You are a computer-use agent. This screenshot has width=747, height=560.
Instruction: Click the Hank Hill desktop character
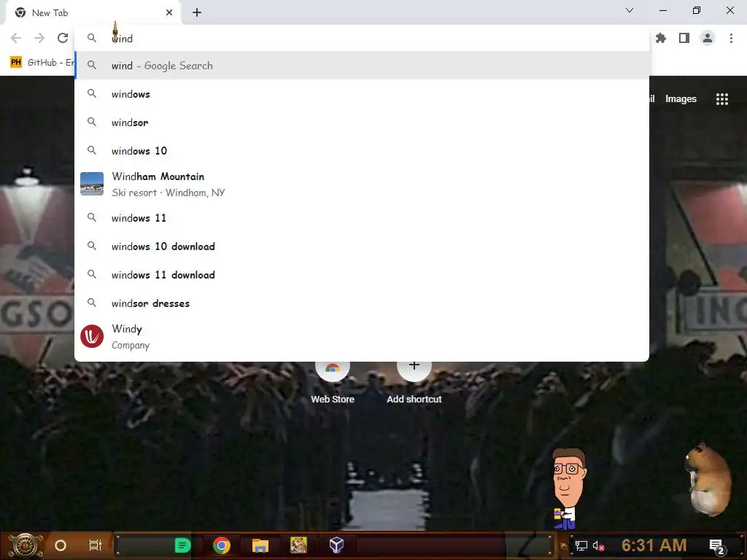click(x=568, y=489)
